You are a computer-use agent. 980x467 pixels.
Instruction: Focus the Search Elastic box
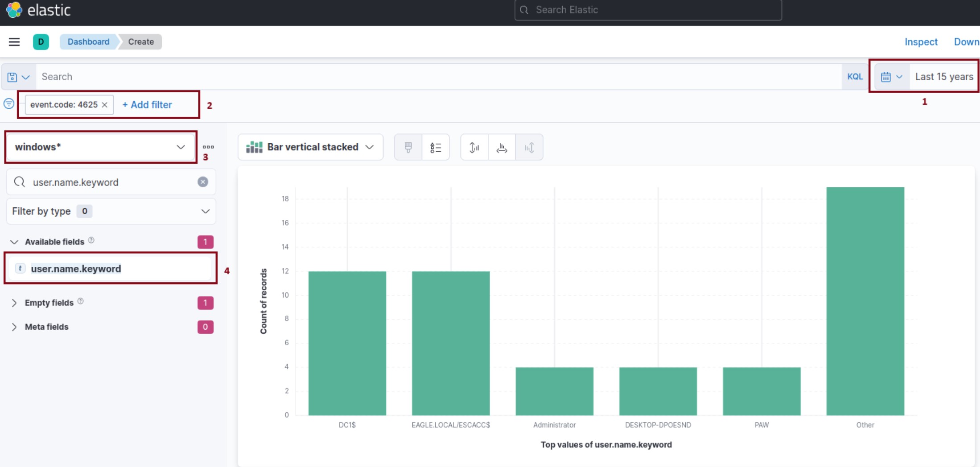(648, 10)
